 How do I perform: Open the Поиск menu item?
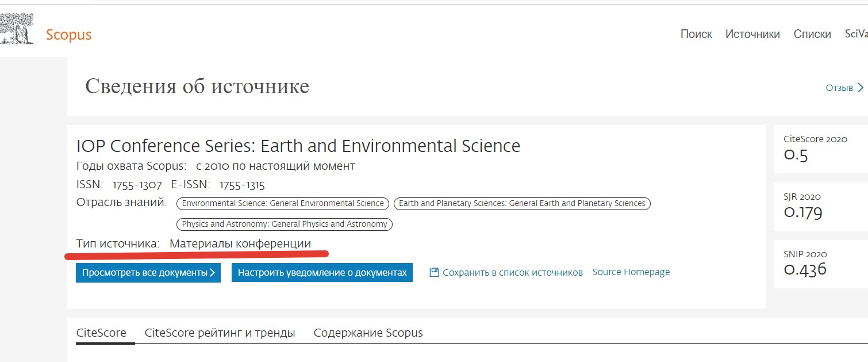point(696,34)
